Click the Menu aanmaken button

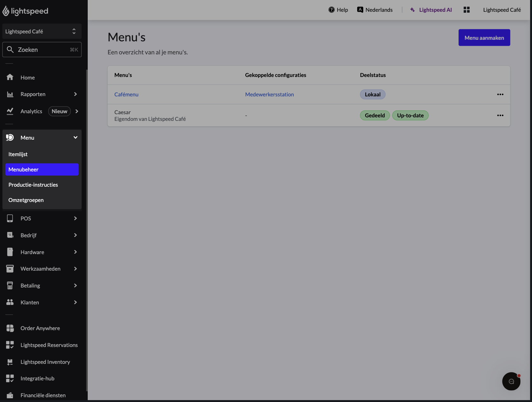[484, 38]
